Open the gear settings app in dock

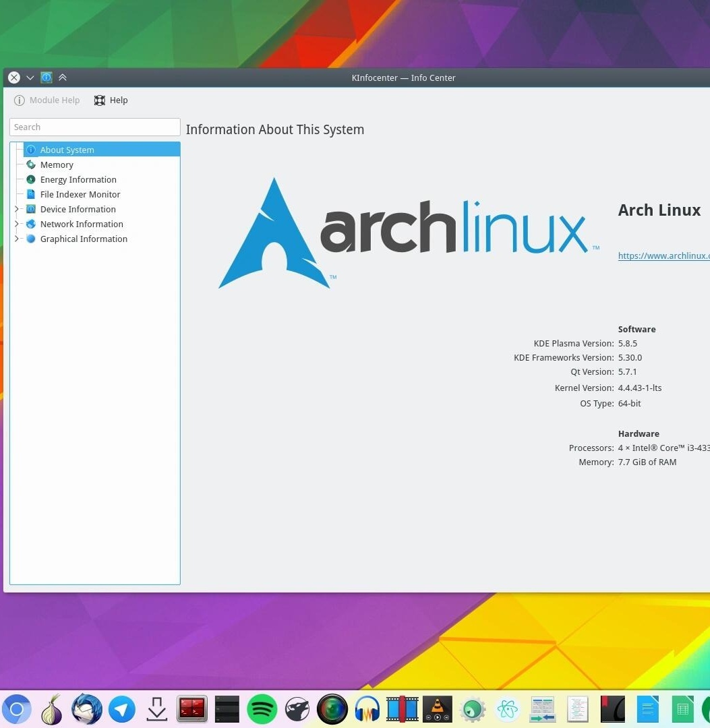tap(472, 709)
